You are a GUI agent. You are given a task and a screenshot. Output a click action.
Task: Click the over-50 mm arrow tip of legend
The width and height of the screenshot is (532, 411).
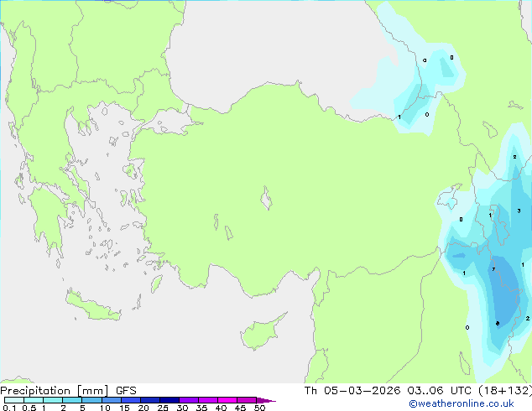[266, 400]
